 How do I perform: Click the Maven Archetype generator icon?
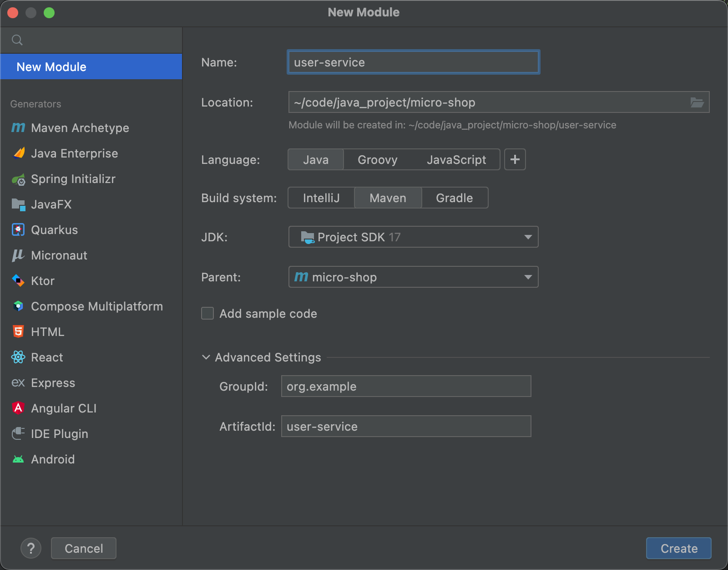coord(18,128)
